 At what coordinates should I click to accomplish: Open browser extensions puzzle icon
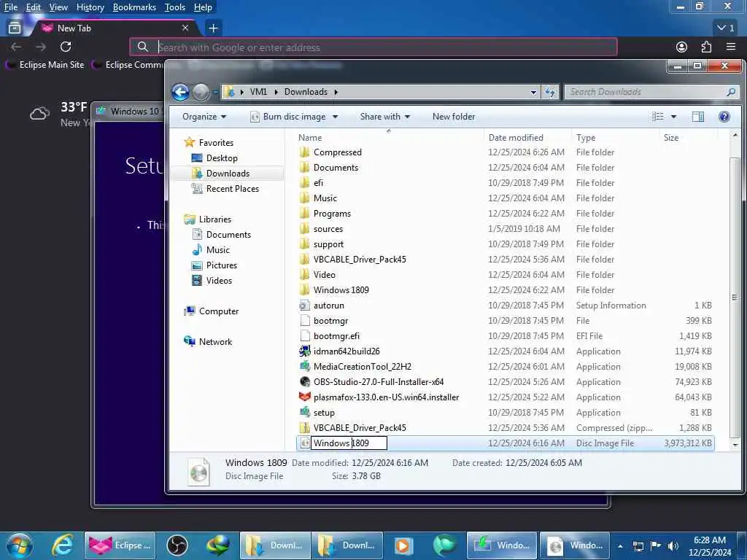(706, 47)
